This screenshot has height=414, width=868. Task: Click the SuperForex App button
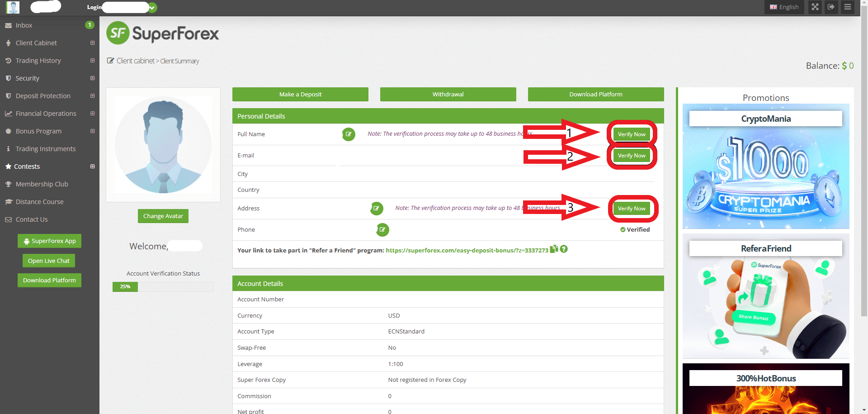tap(50, 241)
